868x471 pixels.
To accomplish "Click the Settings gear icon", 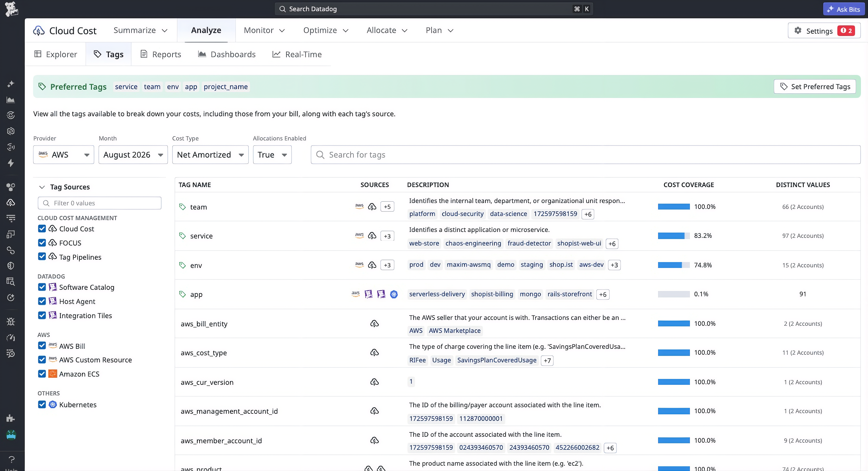I will [x=798, y=31].
